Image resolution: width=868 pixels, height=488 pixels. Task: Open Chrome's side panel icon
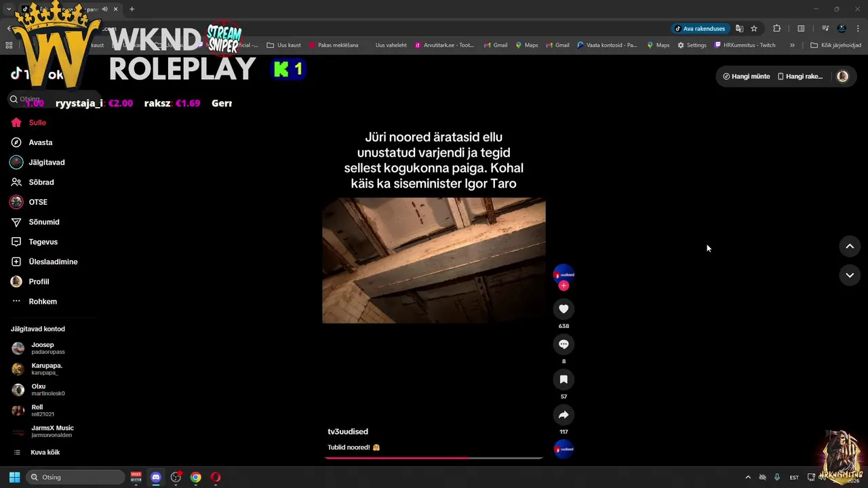pyautogui.click(x=801, y=28)
